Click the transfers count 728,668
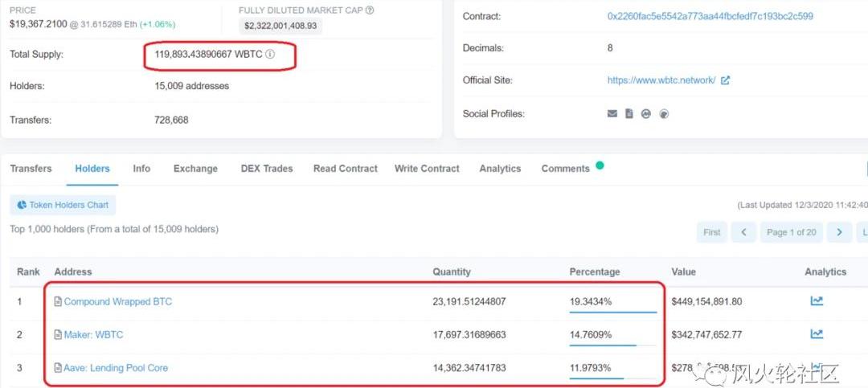The image size is (868, 388). coord(171,120)
